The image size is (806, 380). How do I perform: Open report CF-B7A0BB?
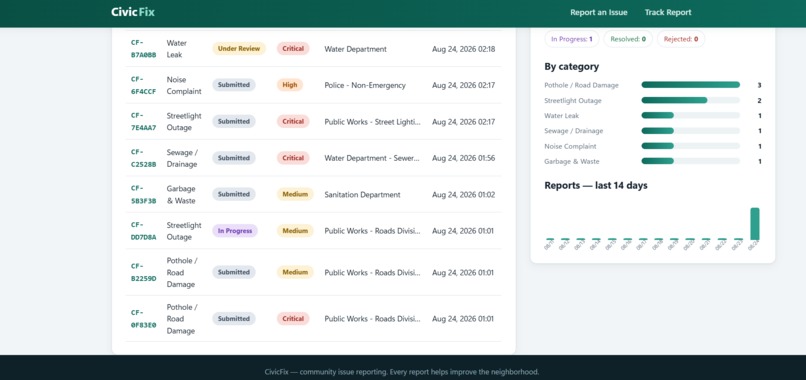pyautogui.click(x=143, y=49)
